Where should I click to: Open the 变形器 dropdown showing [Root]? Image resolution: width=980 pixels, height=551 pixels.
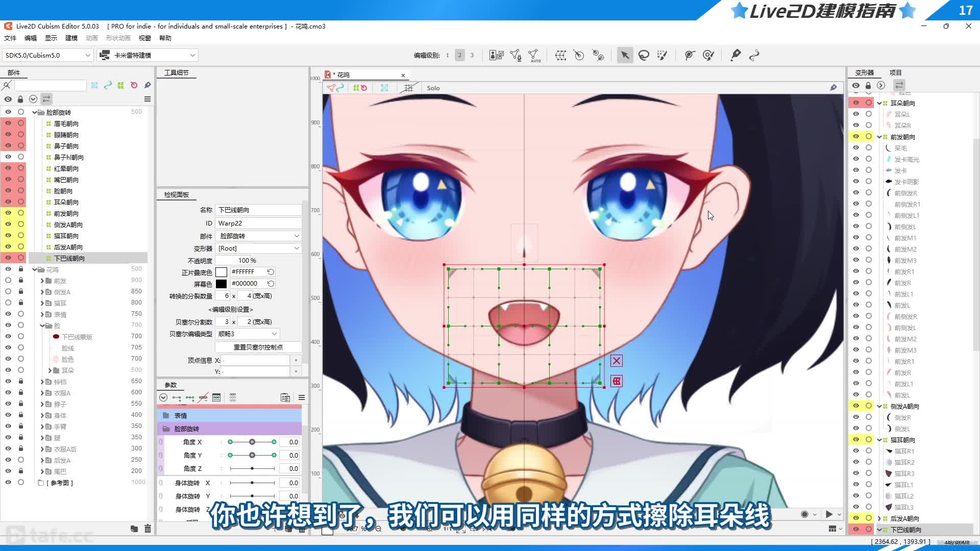click(258, 248)
